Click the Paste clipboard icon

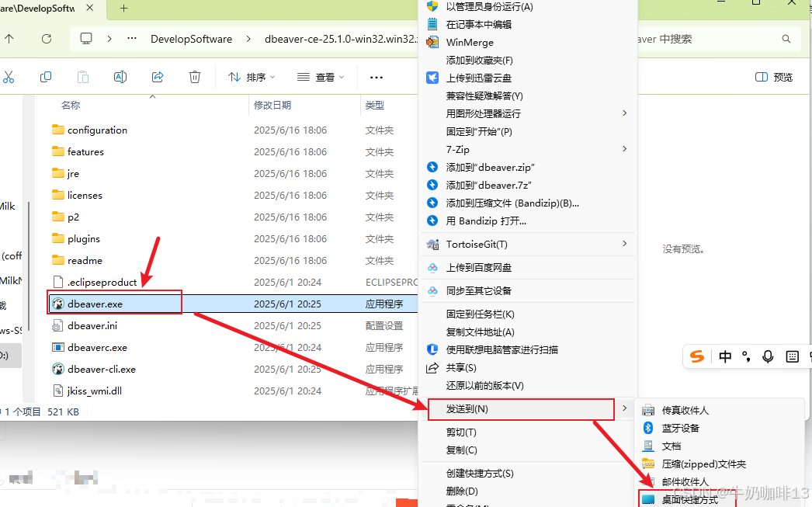[83, 77]
